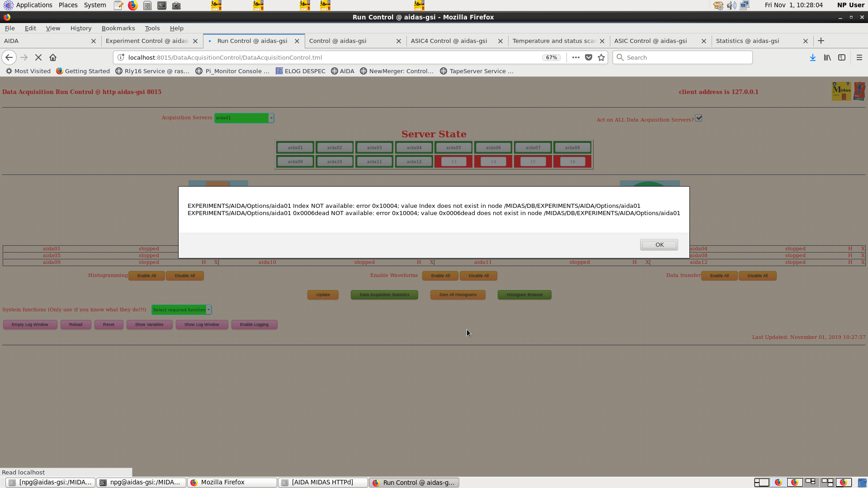The height and width of the screenshot is (488, 868).
Task: Click the page actions ellipsis icon
Action: [576, 57]
